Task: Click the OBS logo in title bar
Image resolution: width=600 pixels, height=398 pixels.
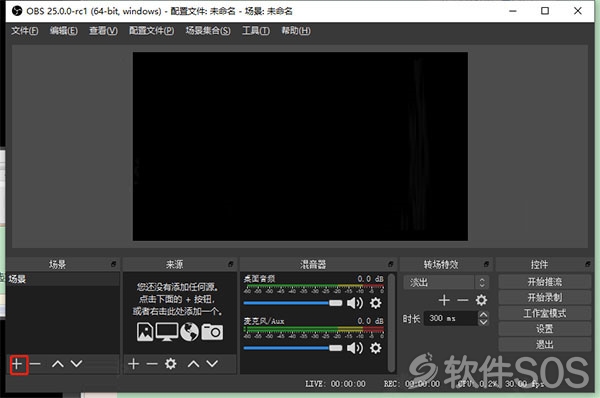Action: pyautogui.click(x=17, y=11)
